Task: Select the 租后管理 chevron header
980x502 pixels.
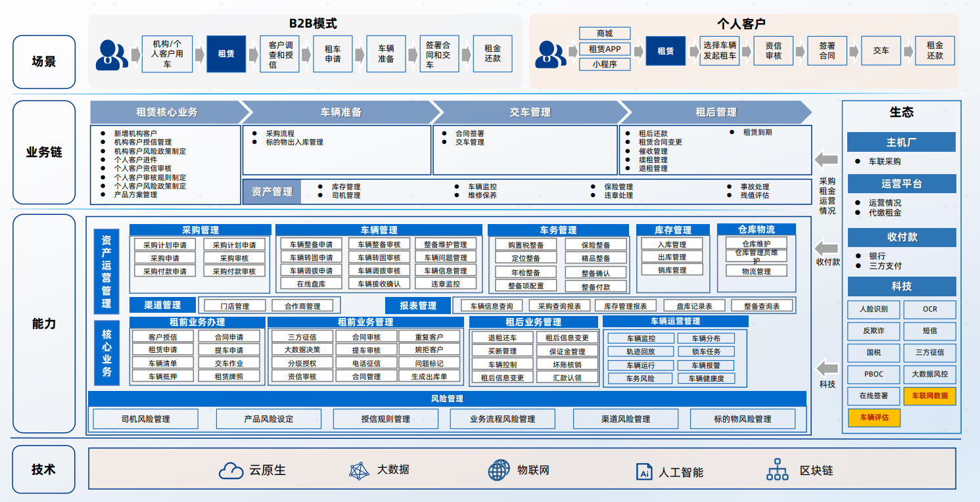Action: (716, 112)
